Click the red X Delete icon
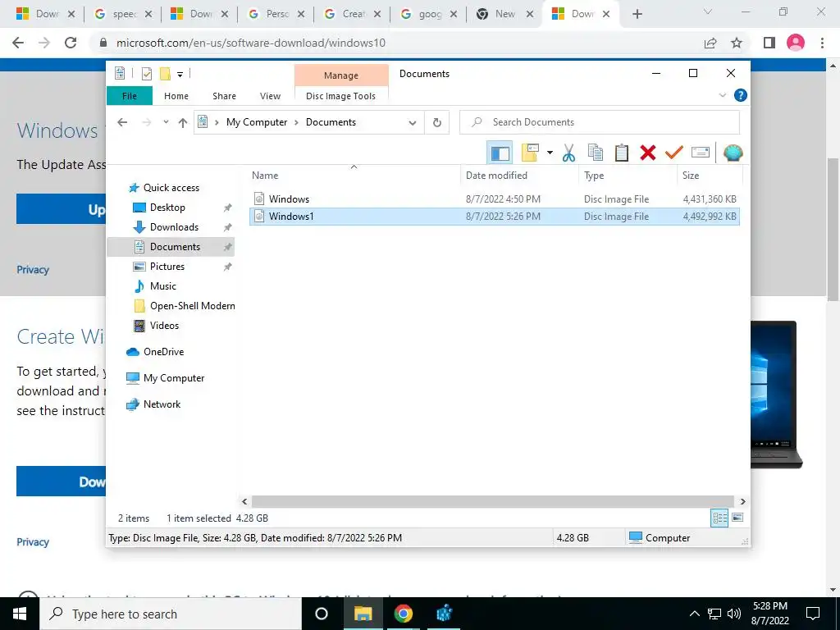Image resolution: width=840 pixels, height=630 pixels. click(648, 153)
